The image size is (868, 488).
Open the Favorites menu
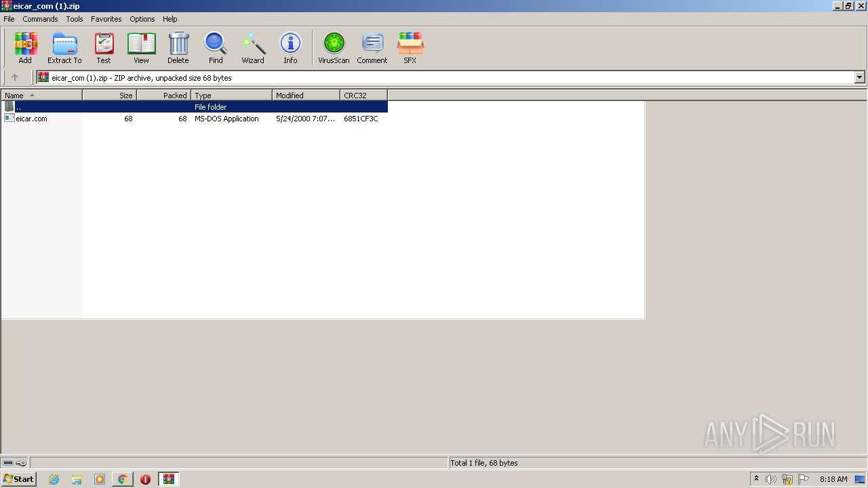point(106,19)
